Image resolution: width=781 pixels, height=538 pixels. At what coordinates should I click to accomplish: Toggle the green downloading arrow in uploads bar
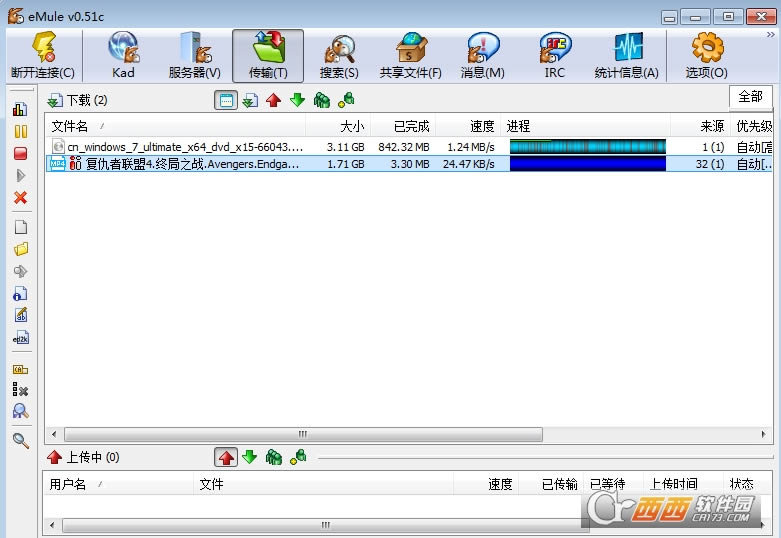pyautogui.click(x=250, y=457)
